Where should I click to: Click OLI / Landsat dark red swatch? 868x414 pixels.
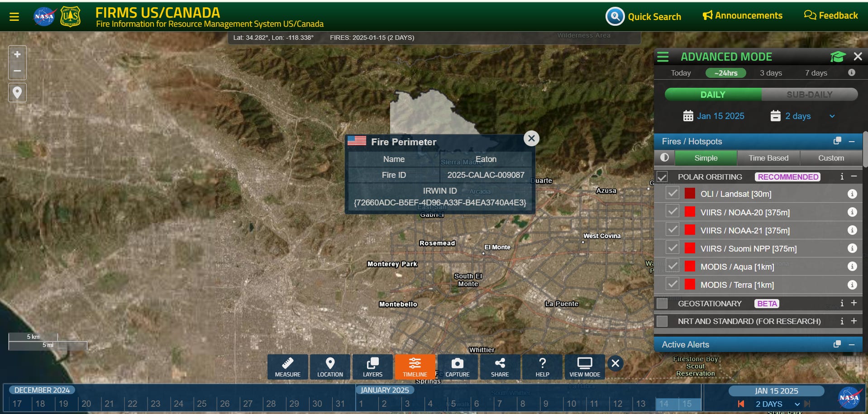click(690, 194)
